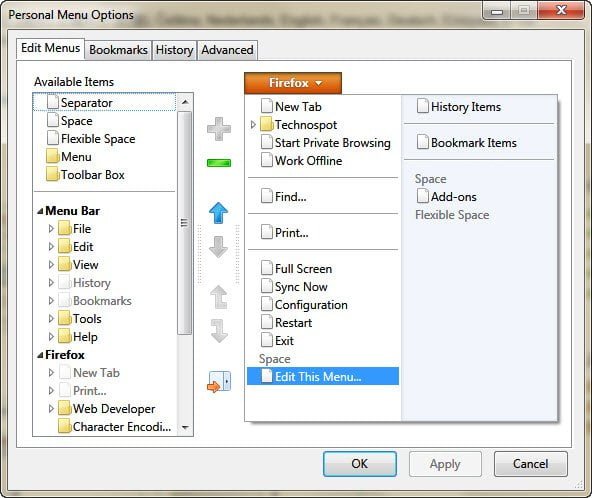Open the Advanced tab
This screenshot has width=592, height=498.
click(x=227, y=50)
